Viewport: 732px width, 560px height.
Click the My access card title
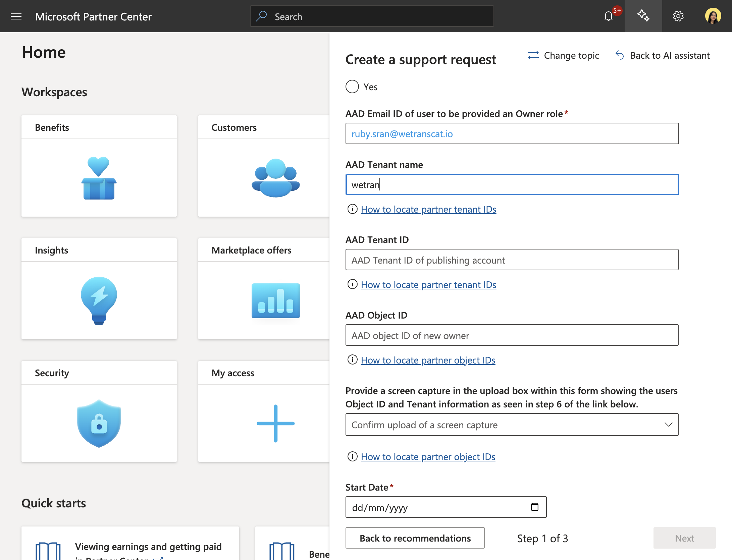(233, 373)
